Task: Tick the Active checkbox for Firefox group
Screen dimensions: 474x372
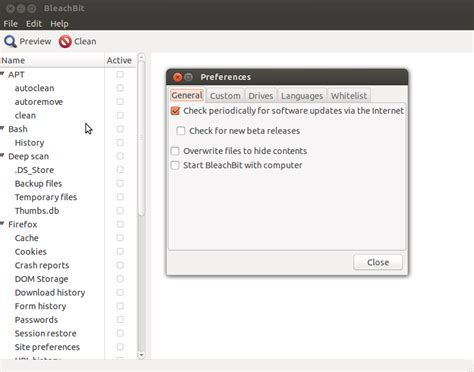Action: click(x=120, y=224)
